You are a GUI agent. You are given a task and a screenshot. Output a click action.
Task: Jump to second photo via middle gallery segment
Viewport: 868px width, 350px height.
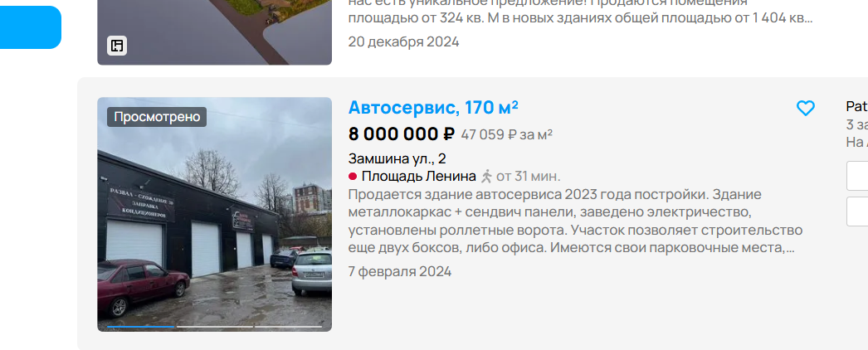[x=214, y=327]
